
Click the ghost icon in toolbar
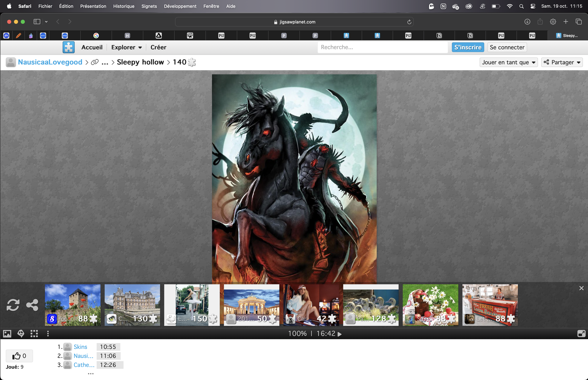tap(21, 334)
